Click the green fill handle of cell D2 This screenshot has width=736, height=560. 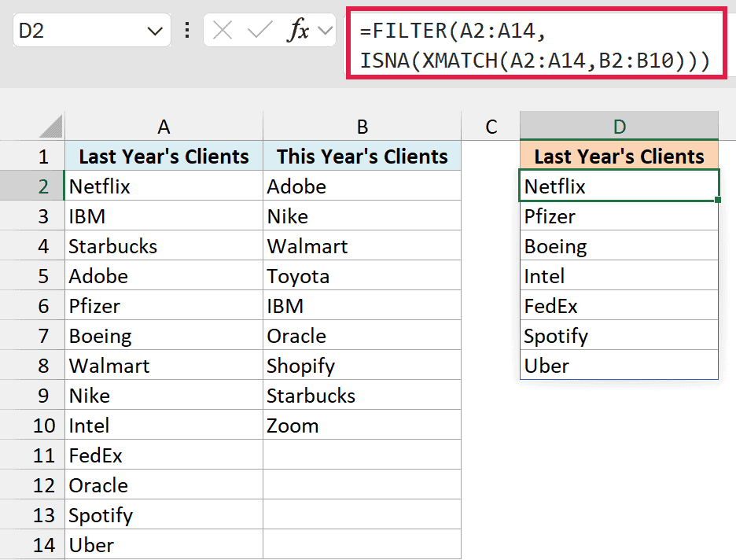pyautogui.click(x=718, y=200)
